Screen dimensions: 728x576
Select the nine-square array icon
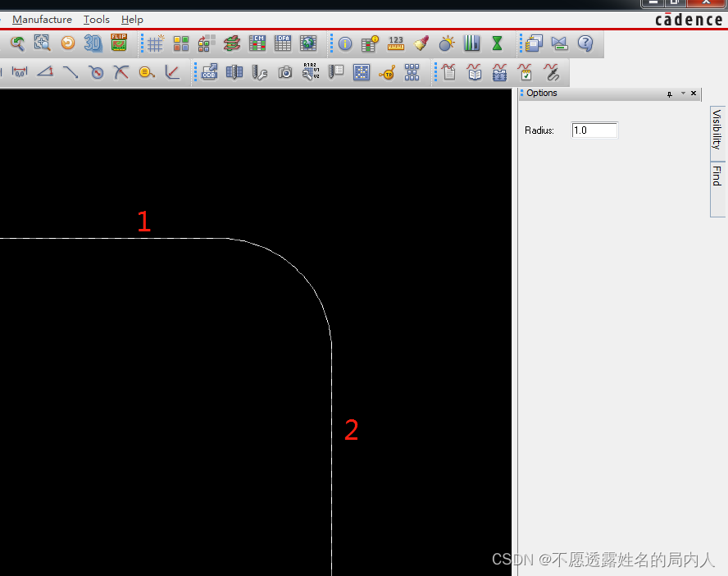click(412, 72)
